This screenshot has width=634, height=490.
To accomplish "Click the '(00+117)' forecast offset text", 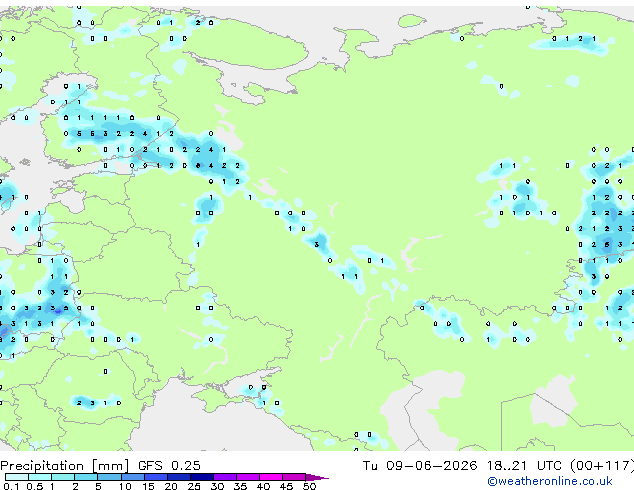I will pos(602,466).
